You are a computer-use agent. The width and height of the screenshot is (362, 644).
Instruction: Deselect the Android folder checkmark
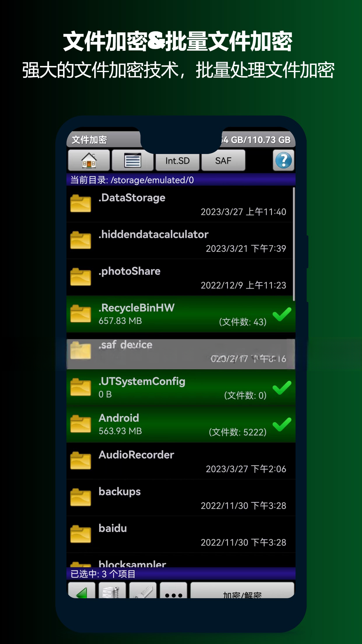282,424
